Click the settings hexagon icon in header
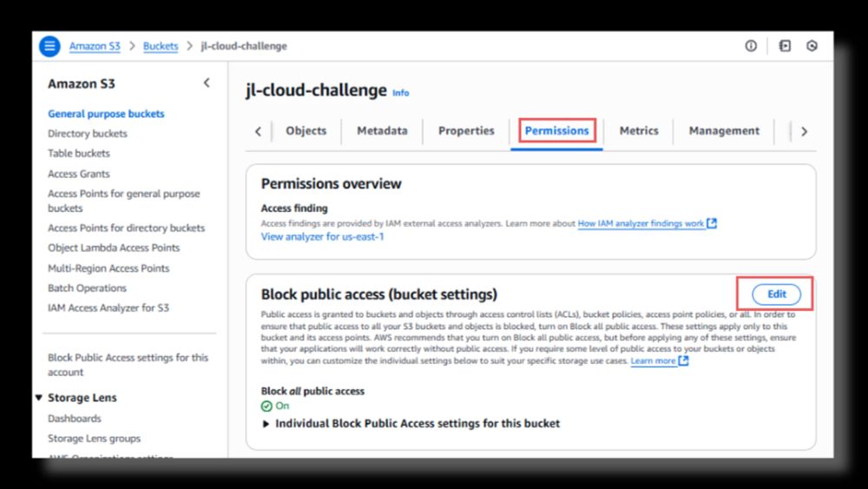This screenshot has height=489, width=868. 812,46
